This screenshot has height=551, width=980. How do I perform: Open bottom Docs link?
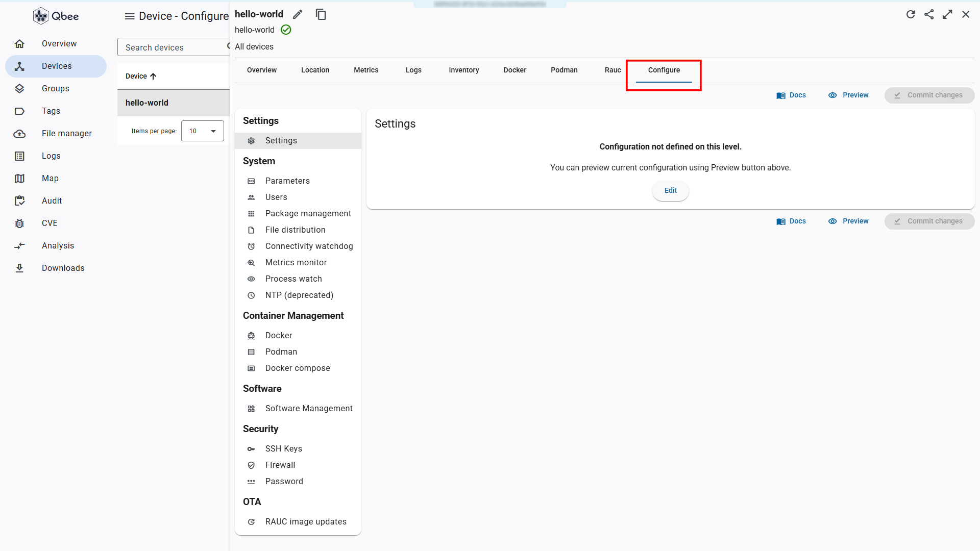click(791, 221)
